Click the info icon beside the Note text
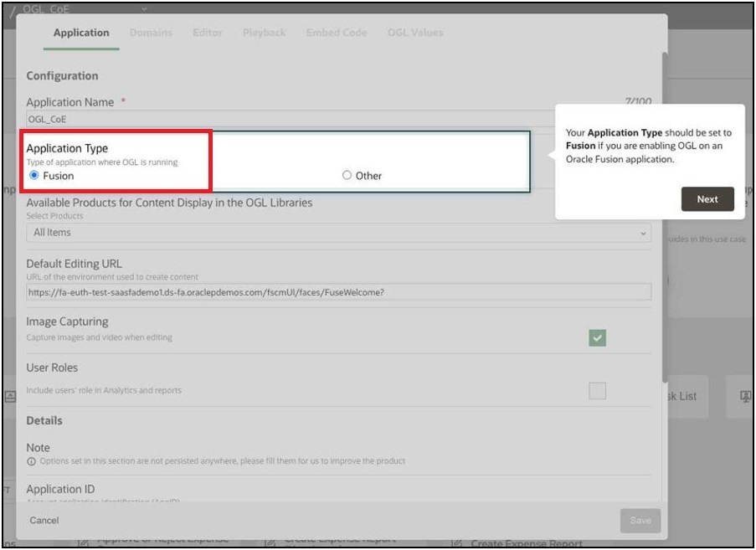Viewport: 756px width, 550px height. (31, 461)
